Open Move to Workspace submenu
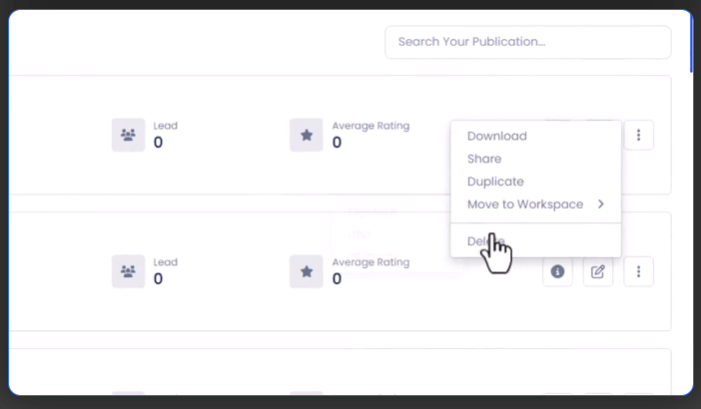The width and height of the screenshot is (701, 409). [x=536, y=204]
